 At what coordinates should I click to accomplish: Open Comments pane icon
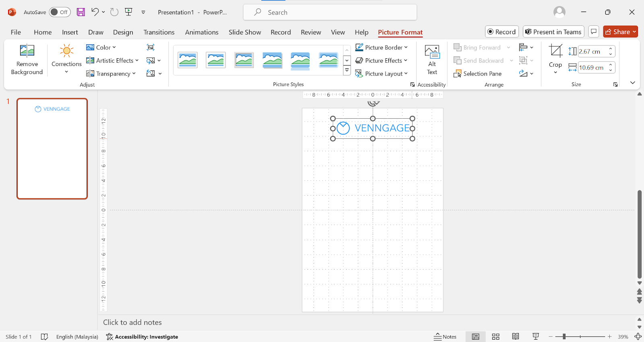(594, 32)
